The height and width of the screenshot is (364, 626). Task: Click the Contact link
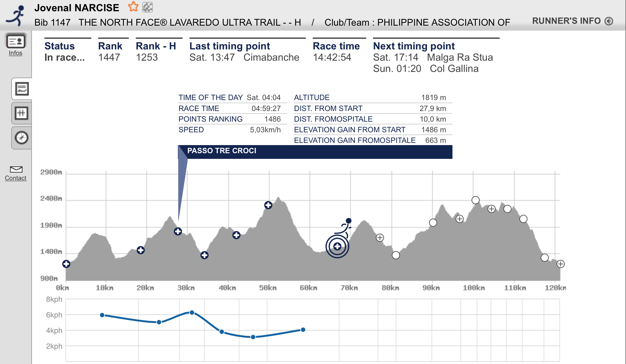pos(16,178)
